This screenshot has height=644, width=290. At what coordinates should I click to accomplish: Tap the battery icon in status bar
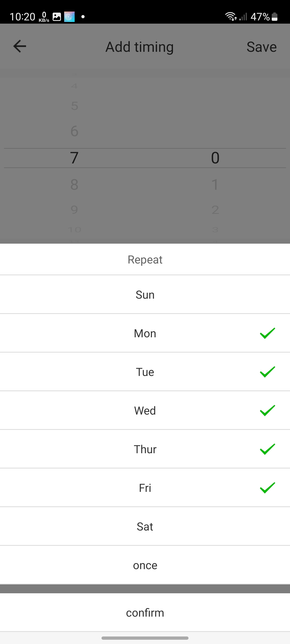point(274,17)
